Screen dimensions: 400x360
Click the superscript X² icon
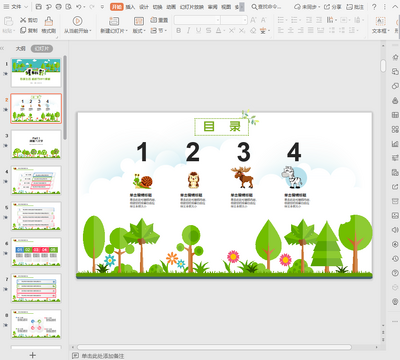[x=232, y=31]
